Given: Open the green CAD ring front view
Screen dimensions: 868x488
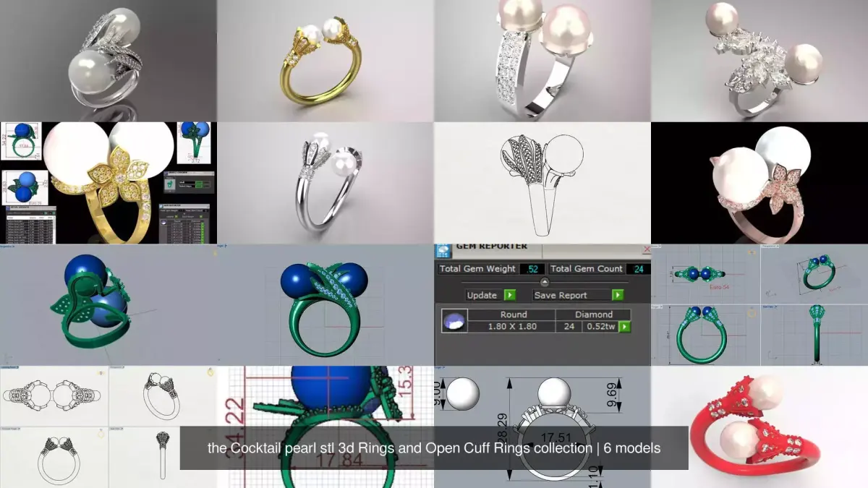Looking at the screenshot, I should [325, 305].
